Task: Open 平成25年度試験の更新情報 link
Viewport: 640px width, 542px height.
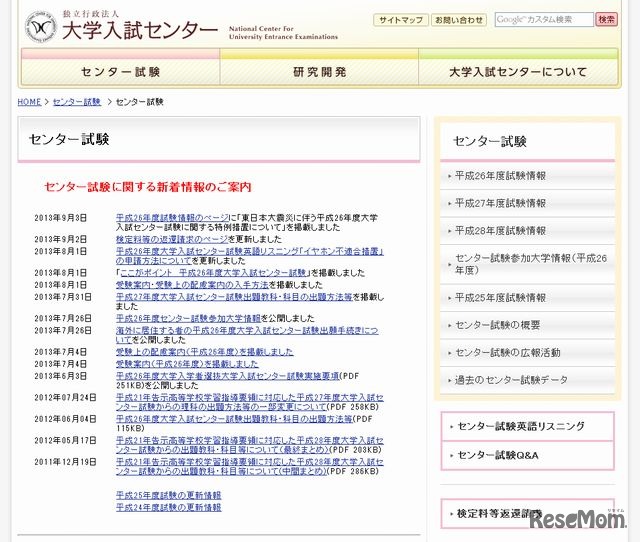Action: tap(169, 495)
